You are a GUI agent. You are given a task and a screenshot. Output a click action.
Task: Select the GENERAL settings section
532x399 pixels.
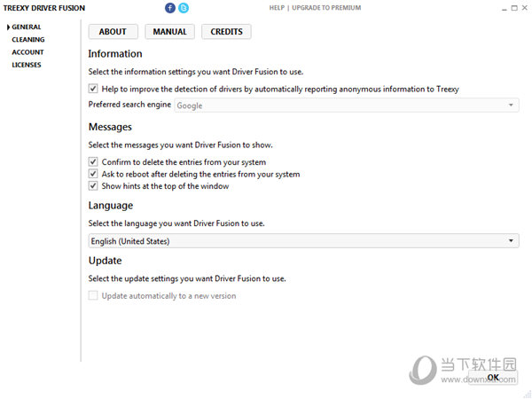[x=26, y=27]
